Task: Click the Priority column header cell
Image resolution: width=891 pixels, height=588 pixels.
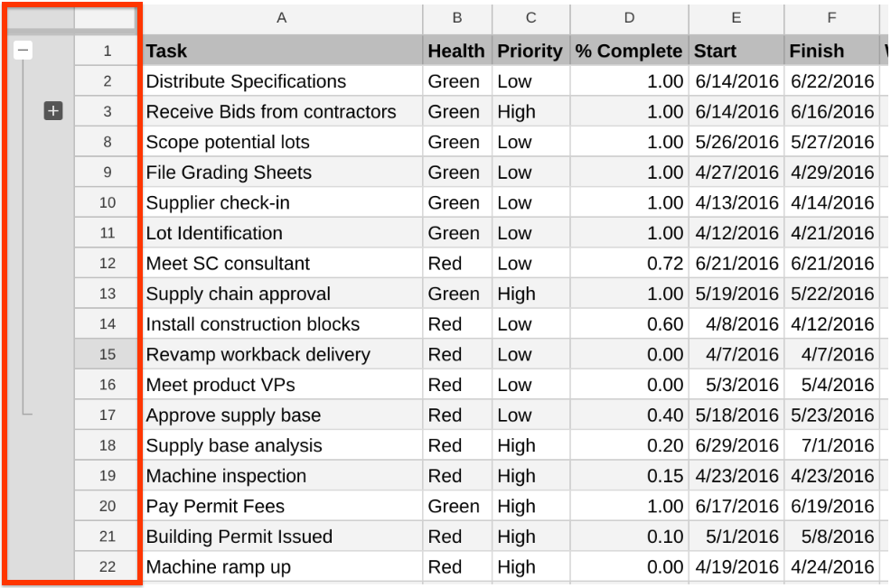Action: 530,51
